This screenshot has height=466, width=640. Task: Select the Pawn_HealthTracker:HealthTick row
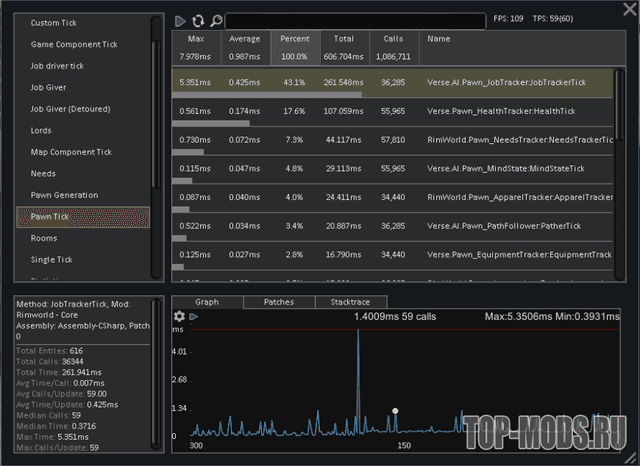[x=393, y=112]
